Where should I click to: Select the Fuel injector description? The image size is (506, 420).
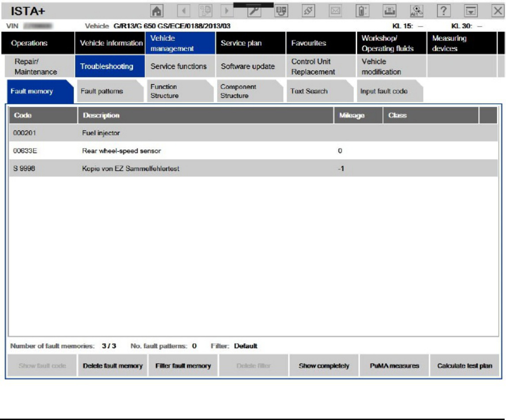(101, 133)
